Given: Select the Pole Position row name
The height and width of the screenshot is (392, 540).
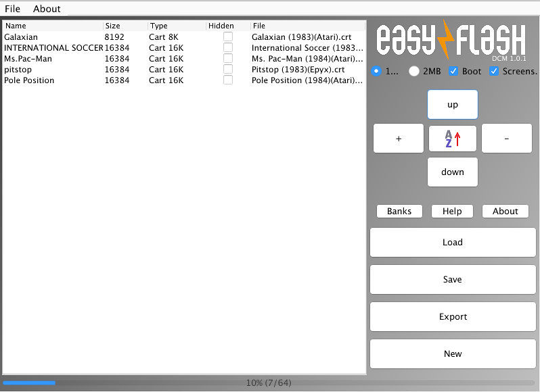Looking at the screenshot, I should (29, 80).
